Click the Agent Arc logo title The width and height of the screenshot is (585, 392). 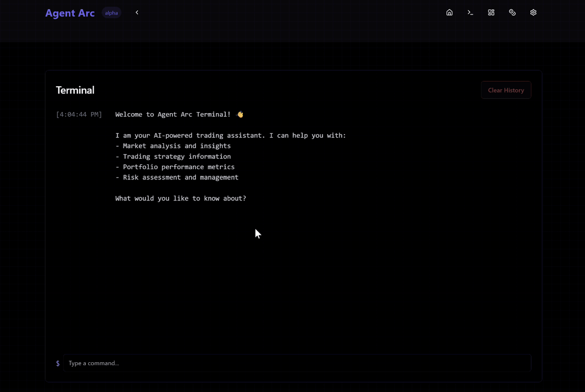coord(70,13)
